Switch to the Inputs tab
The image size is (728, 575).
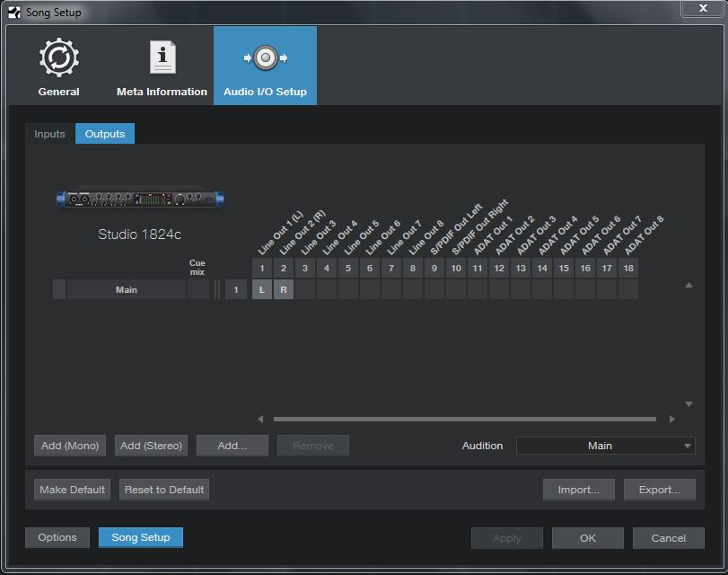pyautogui.click(x=49, y=134)
